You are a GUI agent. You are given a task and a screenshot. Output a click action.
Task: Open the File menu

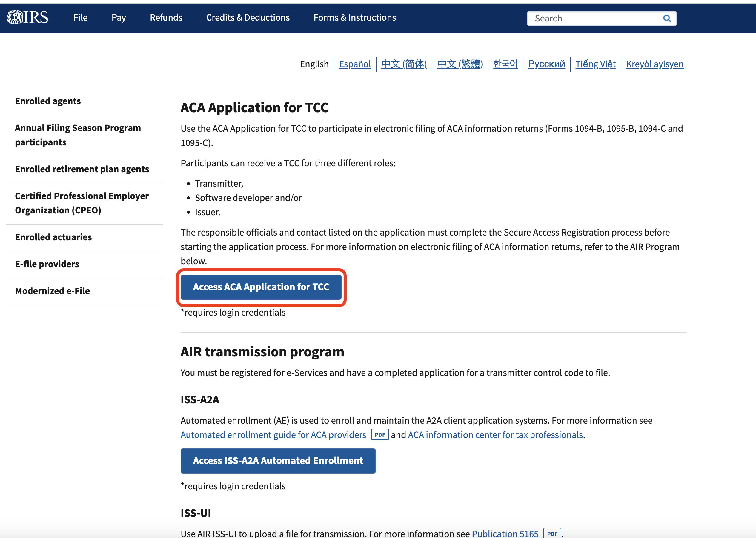(x=80, y=17)
